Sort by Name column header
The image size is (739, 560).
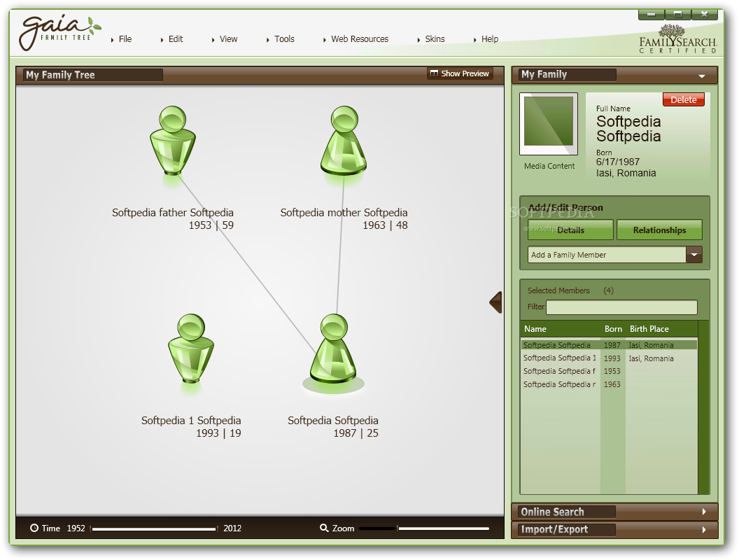coord(535,329)
